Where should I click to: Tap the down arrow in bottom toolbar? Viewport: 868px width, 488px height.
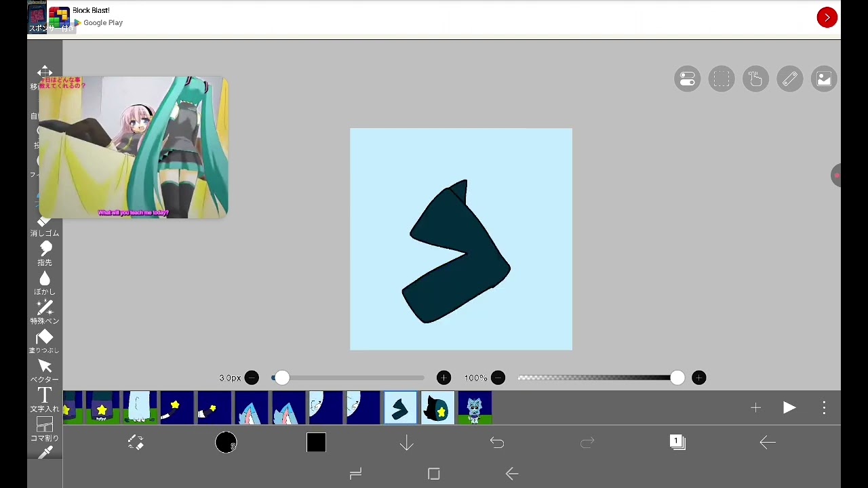(406, 443)
